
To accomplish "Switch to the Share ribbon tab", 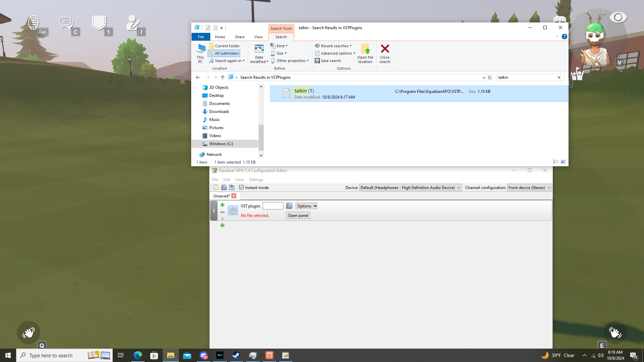I will 239,37.
